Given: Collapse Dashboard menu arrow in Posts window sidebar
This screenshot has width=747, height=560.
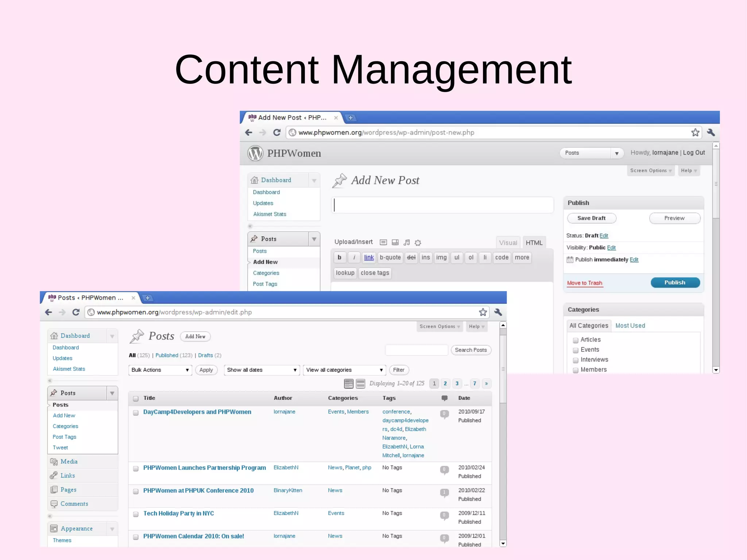Looking at the screenshot, I should [x=112, y=336].
